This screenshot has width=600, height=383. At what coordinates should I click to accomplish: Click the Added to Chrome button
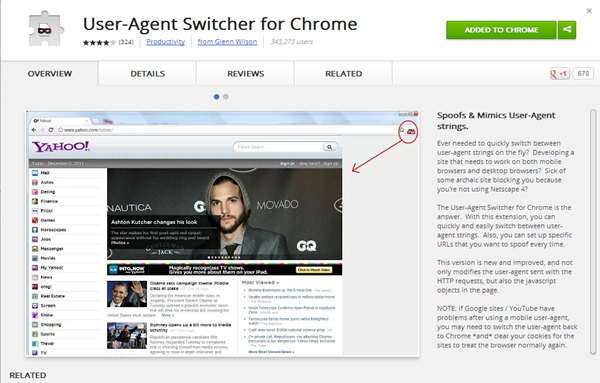pyautogui.click(x=501, y=30)
